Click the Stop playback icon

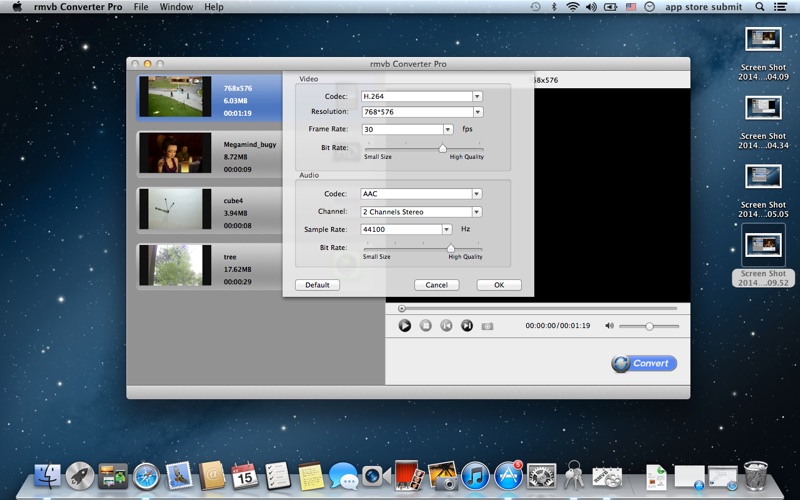pyautogui.click(x=425, y=326)
